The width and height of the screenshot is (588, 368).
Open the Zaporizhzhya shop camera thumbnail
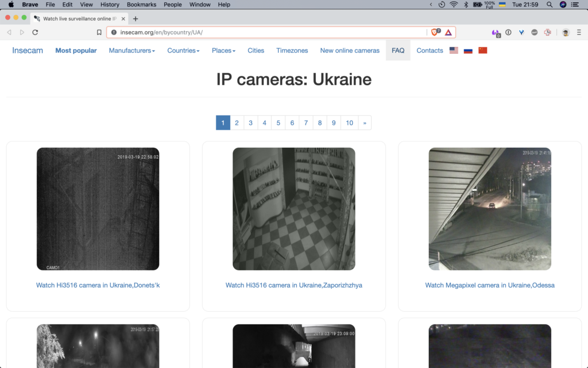(x=294, y=209)
